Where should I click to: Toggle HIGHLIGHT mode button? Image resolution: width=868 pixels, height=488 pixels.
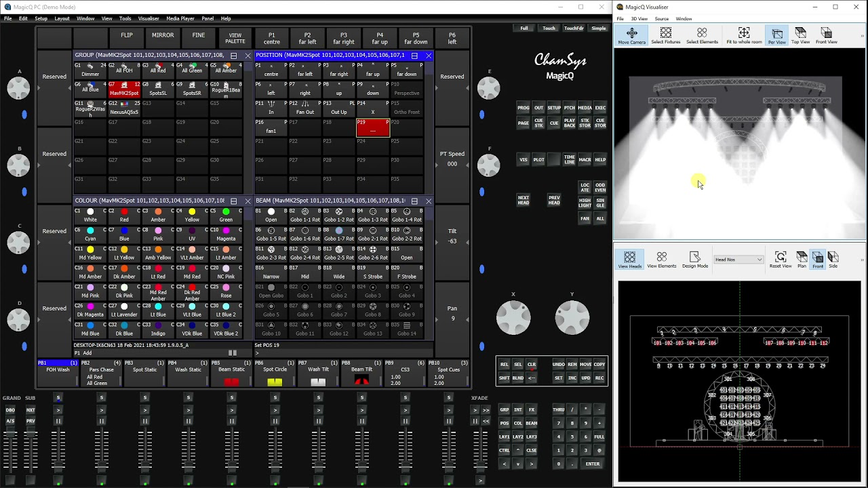585,203
